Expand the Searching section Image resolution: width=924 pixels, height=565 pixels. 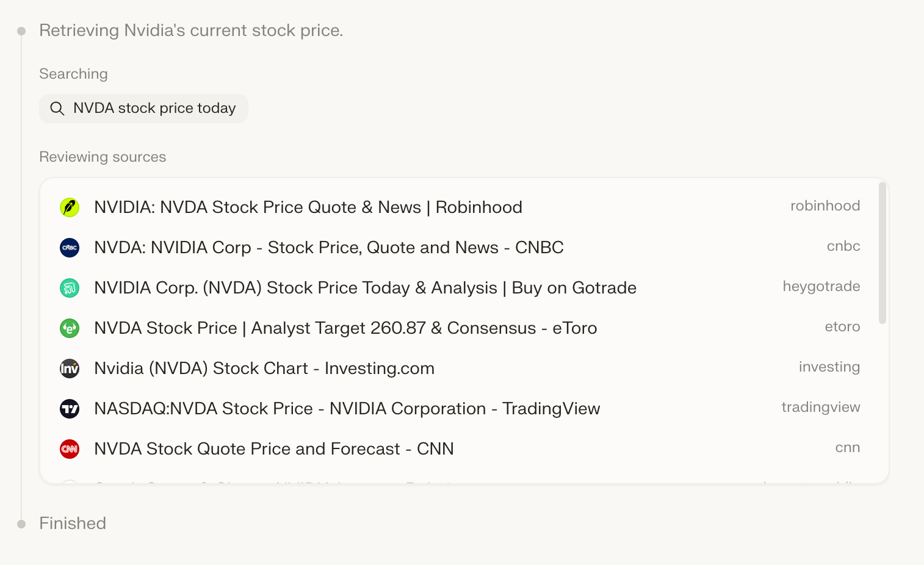click(x=73, y=74)
